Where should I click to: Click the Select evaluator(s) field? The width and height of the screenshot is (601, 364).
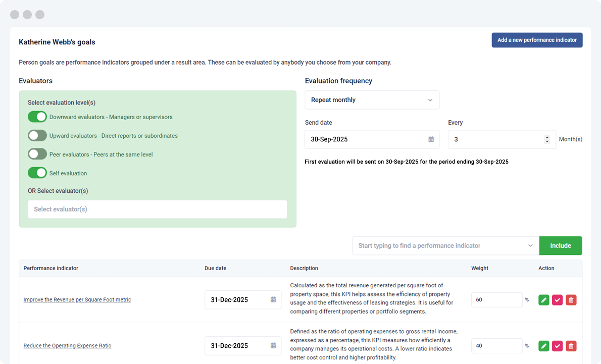[157, 209]
